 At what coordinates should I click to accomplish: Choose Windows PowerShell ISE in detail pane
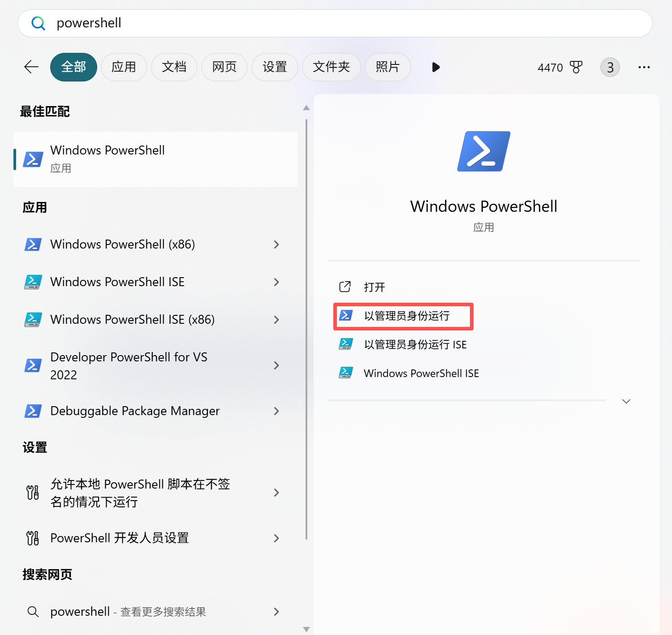pos(422,373)
